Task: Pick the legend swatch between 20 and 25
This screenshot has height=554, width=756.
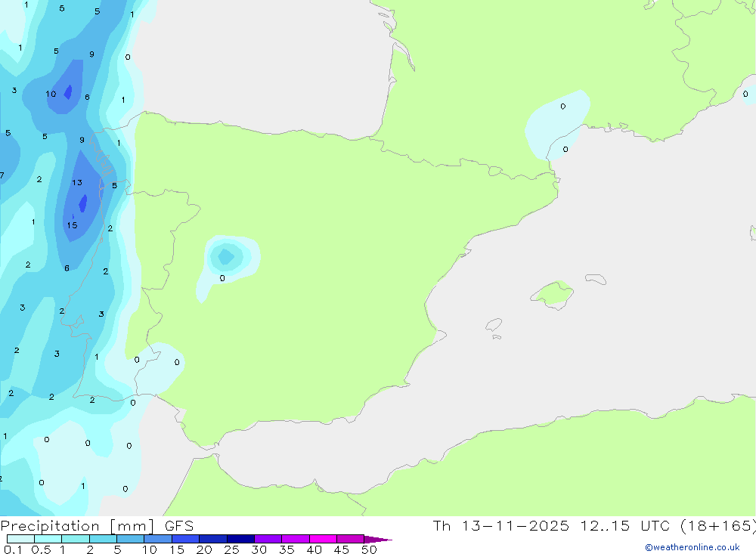Action: click(x=212, y=539)
